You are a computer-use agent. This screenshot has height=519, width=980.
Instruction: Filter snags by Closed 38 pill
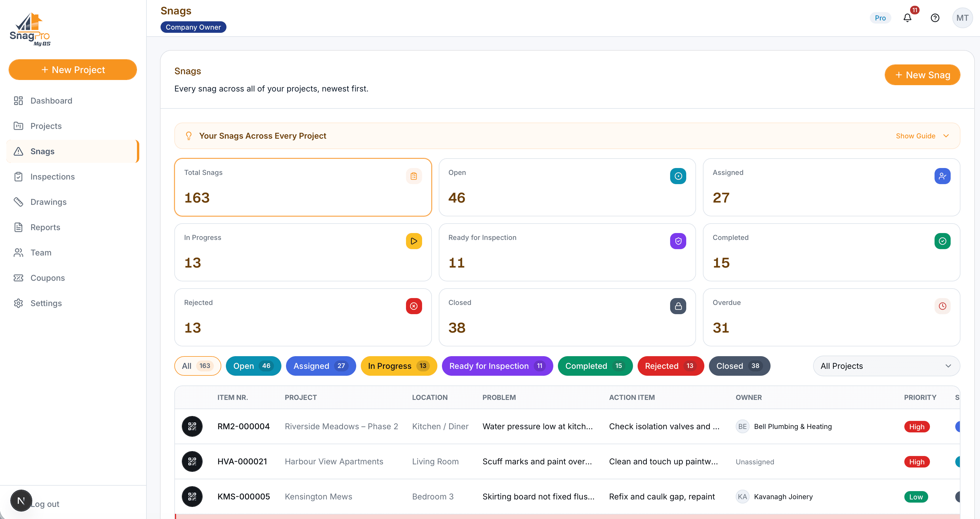739,366
